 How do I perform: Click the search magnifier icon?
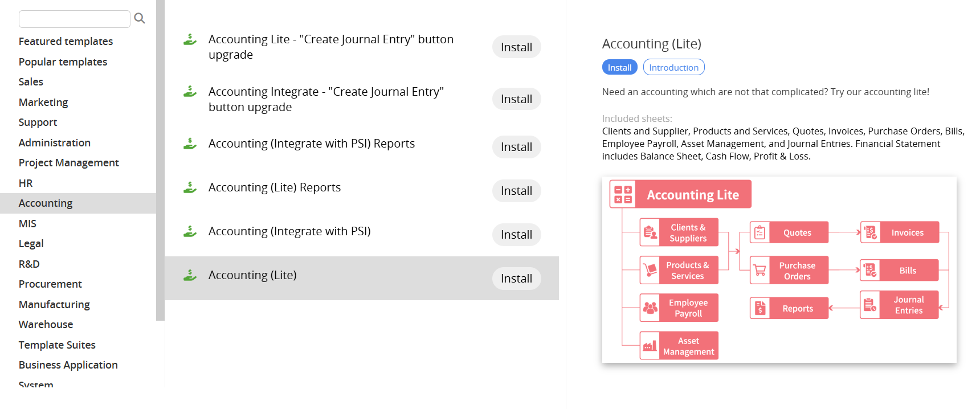pyautogui.click(x=140, y=19)
